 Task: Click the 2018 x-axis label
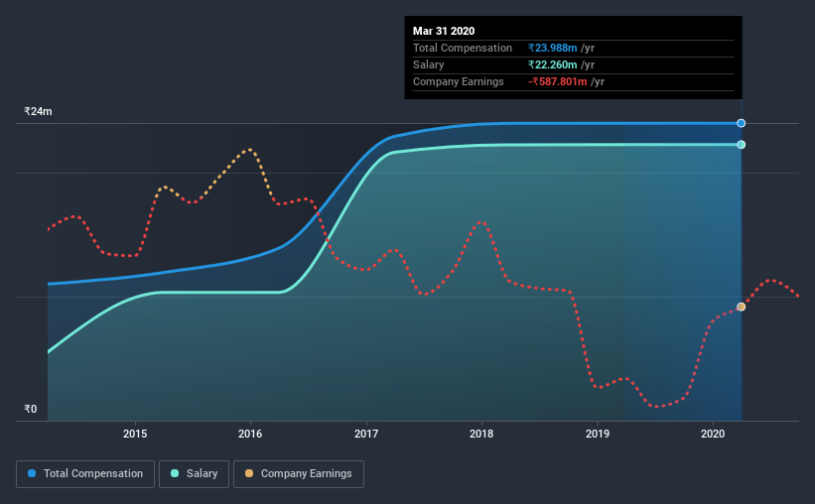(x=481, y=434)
